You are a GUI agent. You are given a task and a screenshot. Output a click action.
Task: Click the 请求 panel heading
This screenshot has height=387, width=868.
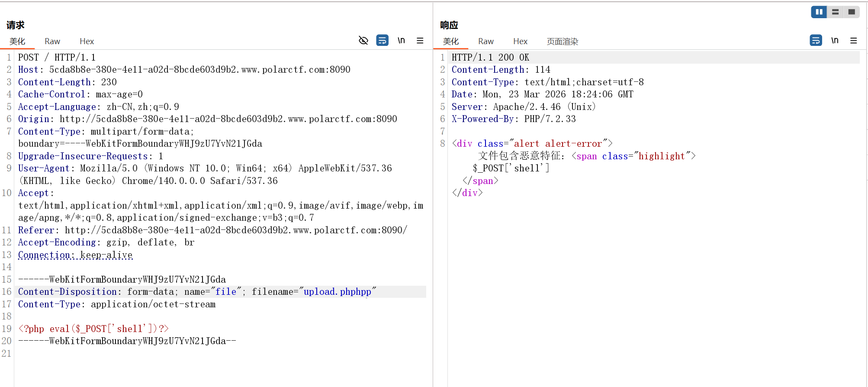click(x=16, y=25)
